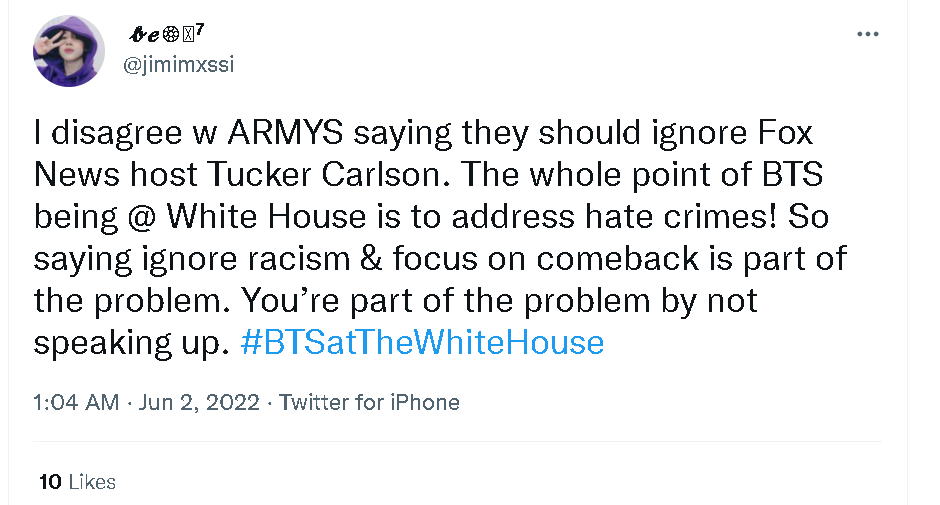
Task: Open the tweet's three-dot more options menu
Action: (867, 34)
